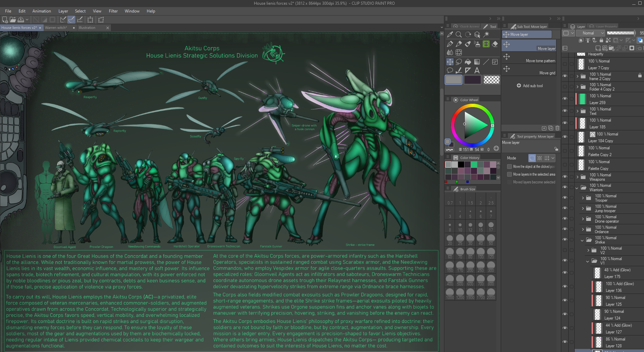Image resolution: width=644 pixels, height=352 pixels.
Task: Click Add sub tool button
Action: pyautogui.click(x=530, y=86)
